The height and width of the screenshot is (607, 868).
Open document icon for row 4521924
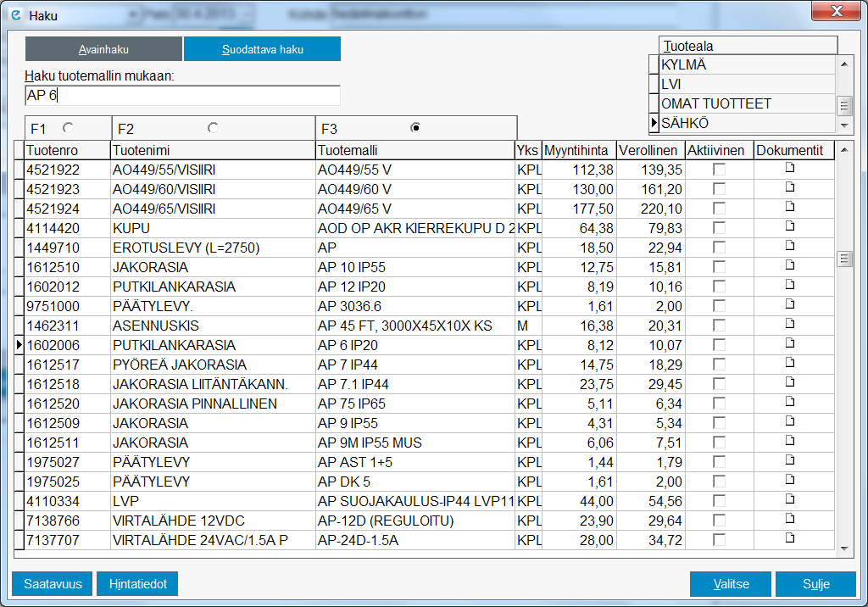click(790, 207)
